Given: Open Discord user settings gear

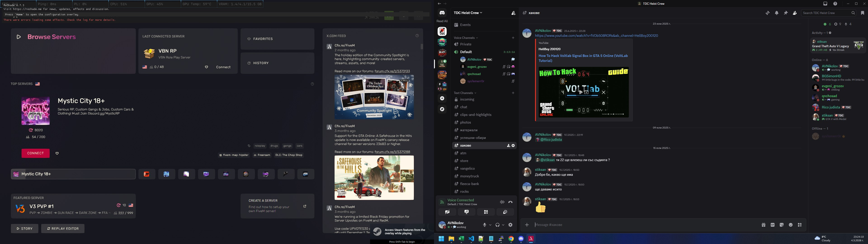Looking at the screenshot, I should (510, 225).
